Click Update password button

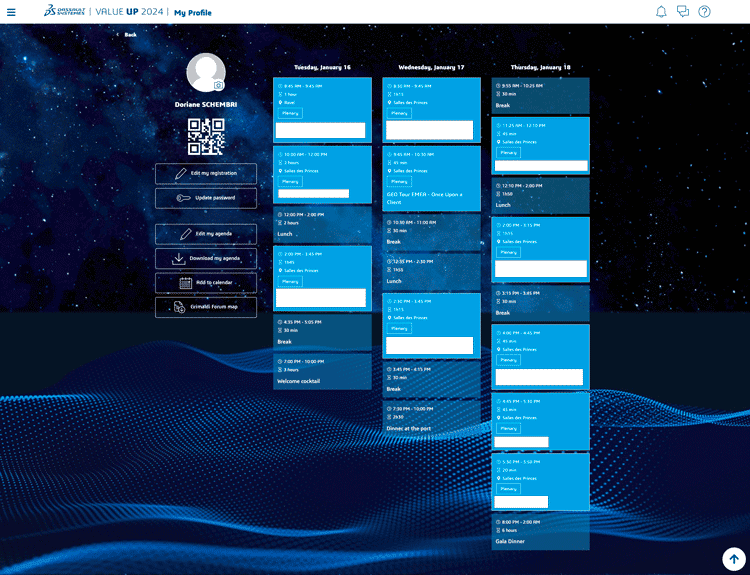click(x=206, y=198)
